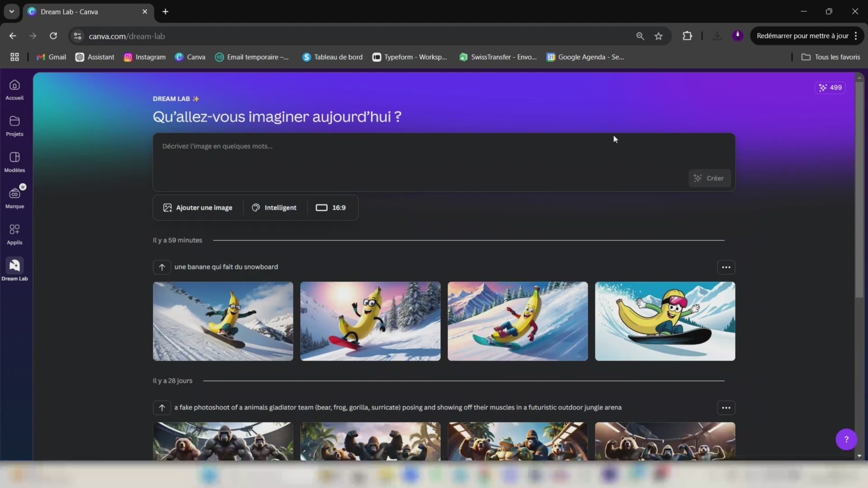Image resolution: width=868 pixels, height=488 pixels.
Task: Open the browser profile avatar
Action: pos(738,36)
